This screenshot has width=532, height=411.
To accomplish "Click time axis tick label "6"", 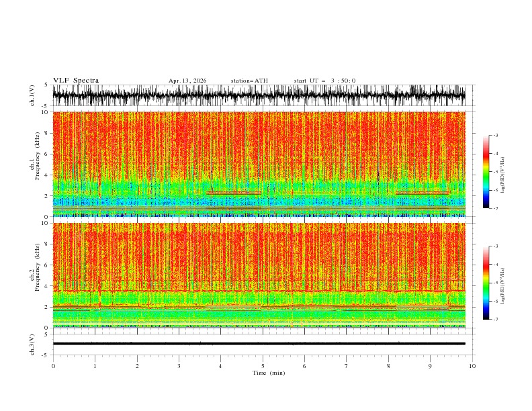I will 304,366.
